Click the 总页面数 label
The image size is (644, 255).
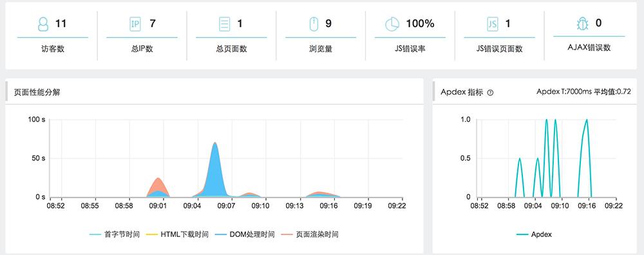(231, 50)
